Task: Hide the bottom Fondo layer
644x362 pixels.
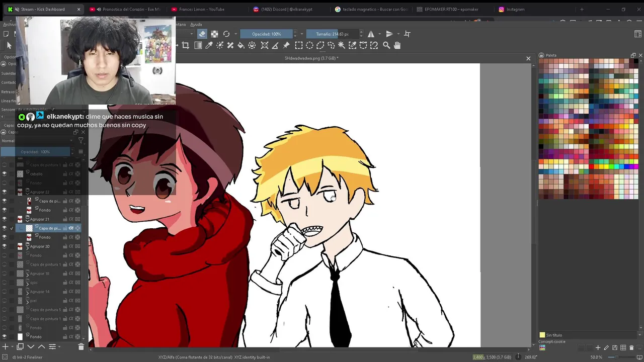Action: pyautogui.click(x=5, y=337)
